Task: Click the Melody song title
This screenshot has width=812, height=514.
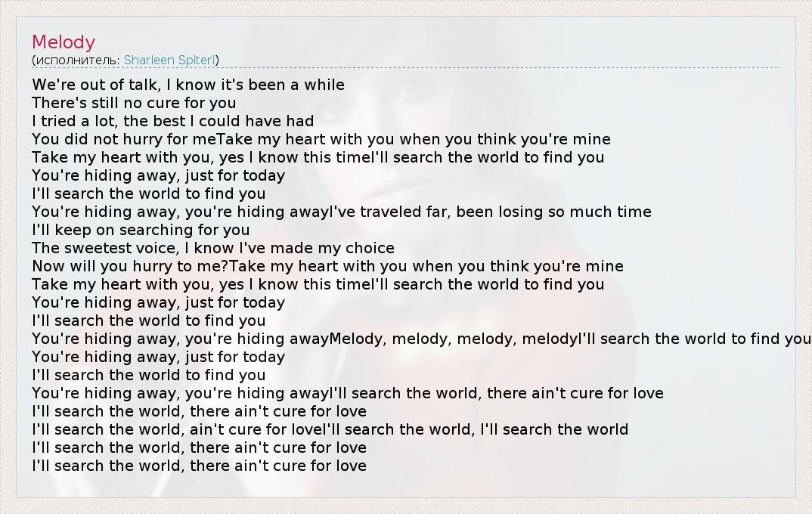Action: coord(64,42)
